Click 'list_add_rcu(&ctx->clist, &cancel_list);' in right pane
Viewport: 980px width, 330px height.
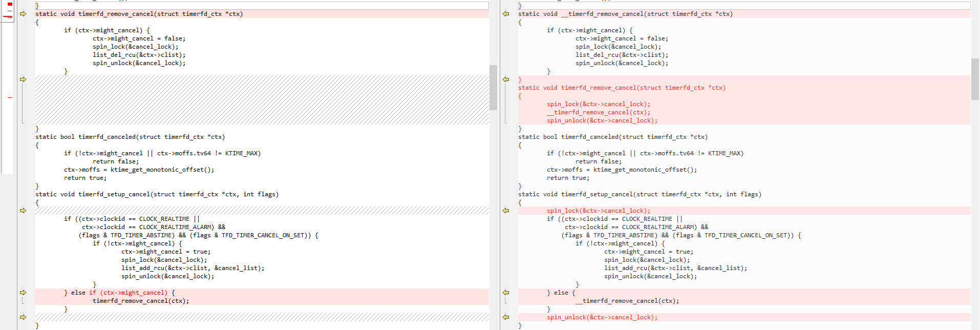(x=675, y=268)
